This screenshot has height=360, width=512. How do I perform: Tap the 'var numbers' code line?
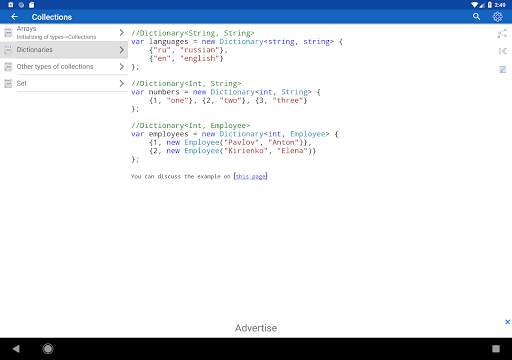click(226, 92)
